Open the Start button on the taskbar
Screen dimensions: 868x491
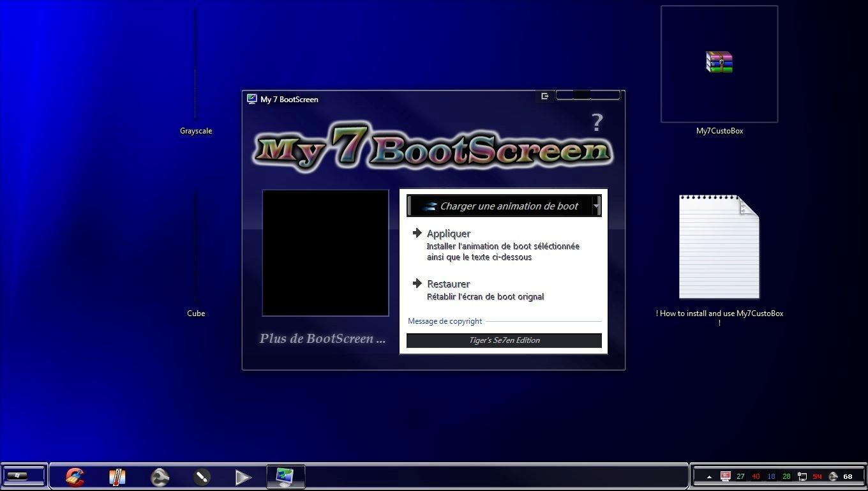click(x=24, y=476)
